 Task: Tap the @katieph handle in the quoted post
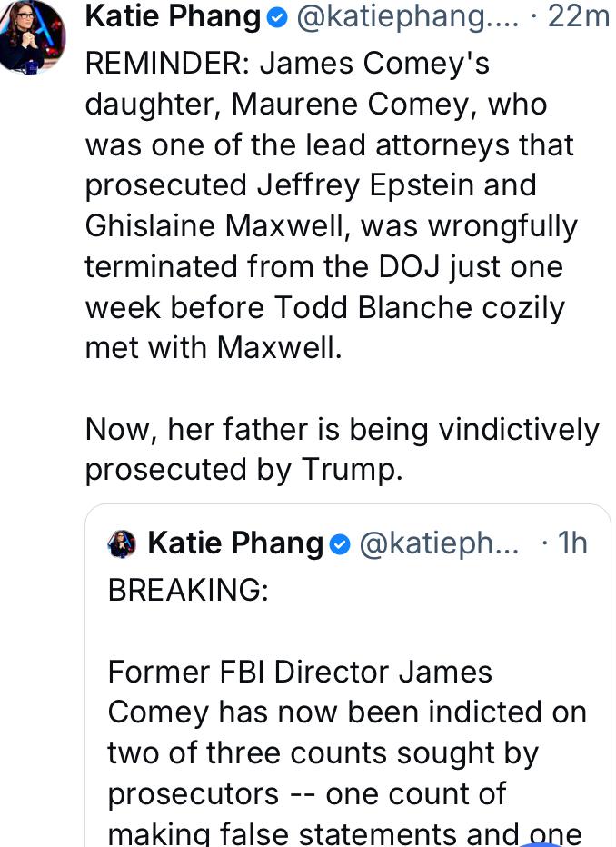coord(440,544)
